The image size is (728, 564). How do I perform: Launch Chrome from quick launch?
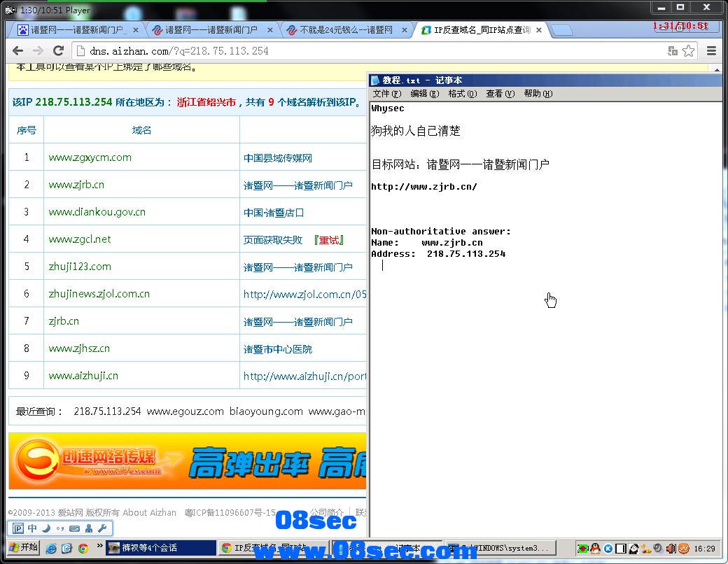83,548
